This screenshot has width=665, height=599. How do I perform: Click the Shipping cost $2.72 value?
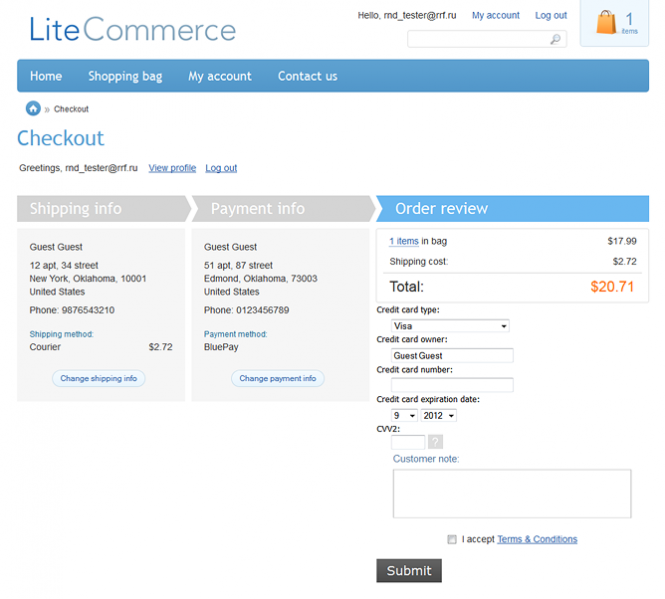[624, 261]
